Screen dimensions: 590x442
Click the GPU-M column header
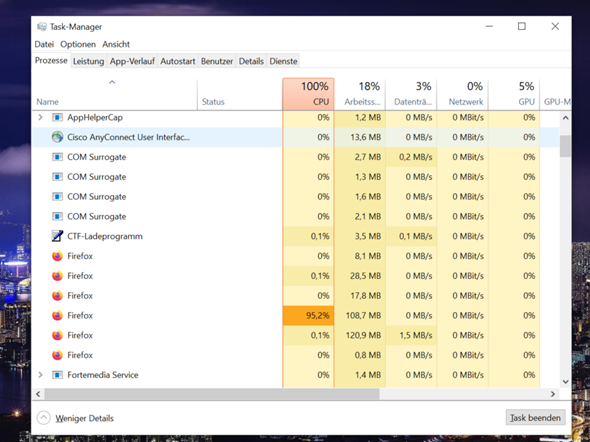click(x=555, y=94)
